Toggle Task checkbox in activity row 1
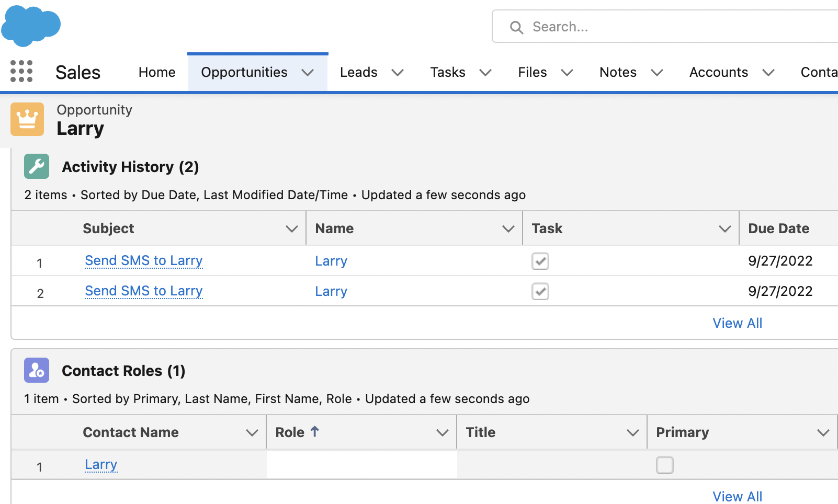 (x=540, y=261)
